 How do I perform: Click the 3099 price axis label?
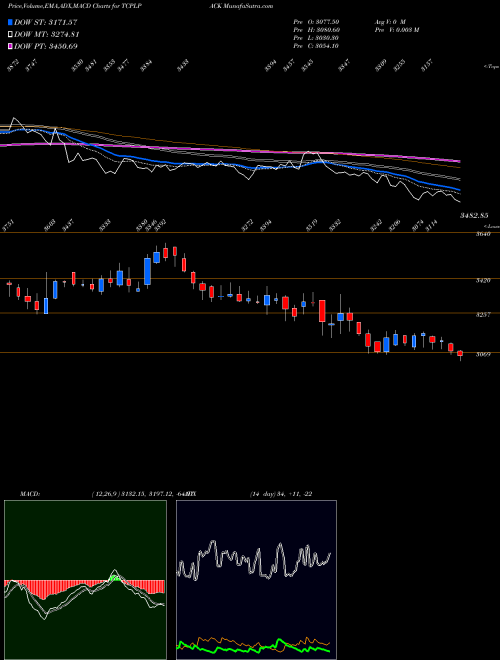click(483, 355)
